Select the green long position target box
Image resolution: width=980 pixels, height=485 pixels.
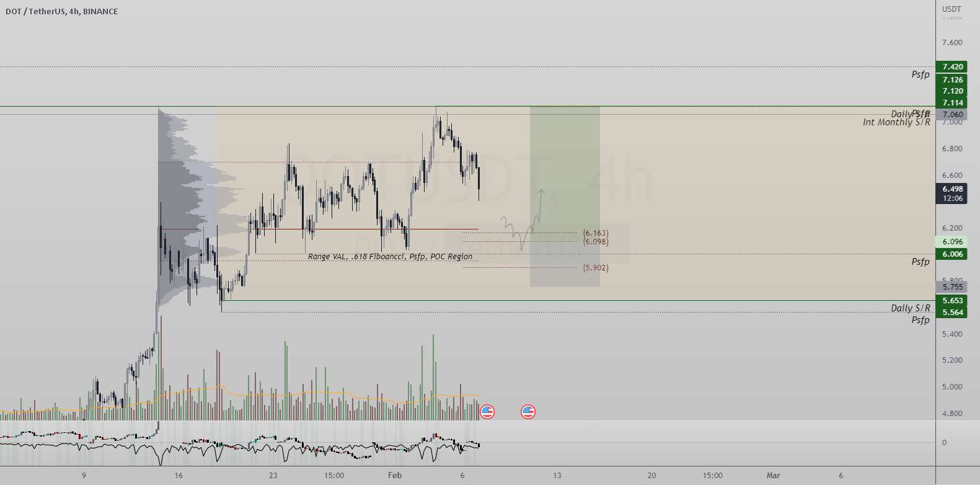(x=565, y=175)
